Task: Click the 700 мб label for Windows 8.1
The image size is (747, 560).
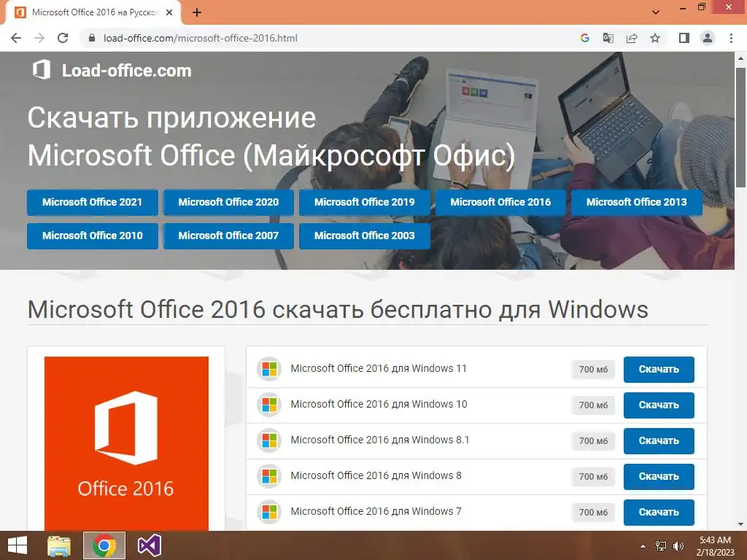Action: (593, 441)
